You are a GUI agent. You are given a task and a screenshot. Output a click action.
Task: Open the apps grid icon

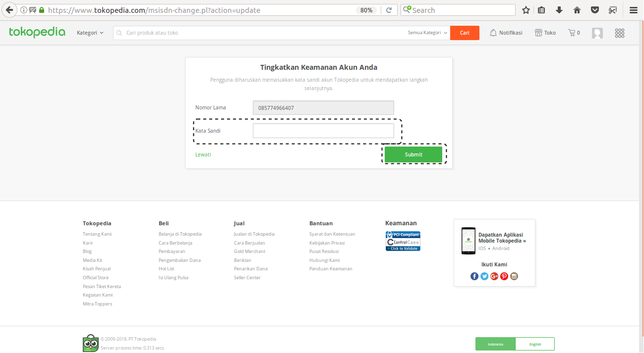[620, 33]
